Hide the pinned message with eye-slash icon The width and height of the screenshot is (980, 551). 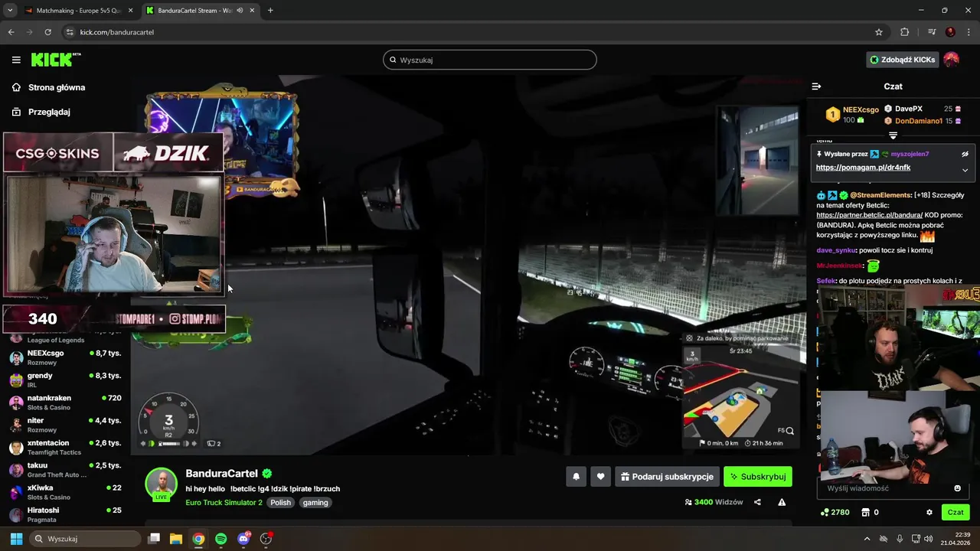click(965, 154)
